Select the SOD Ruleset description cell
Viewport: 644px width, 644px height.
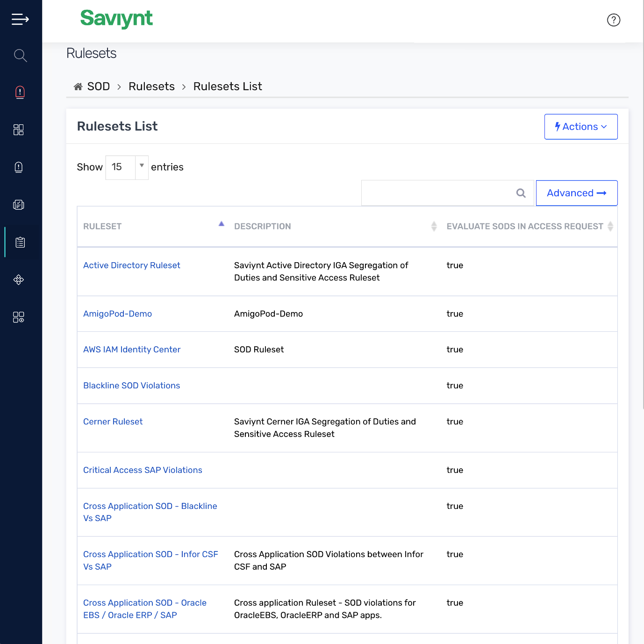point(259,350)
